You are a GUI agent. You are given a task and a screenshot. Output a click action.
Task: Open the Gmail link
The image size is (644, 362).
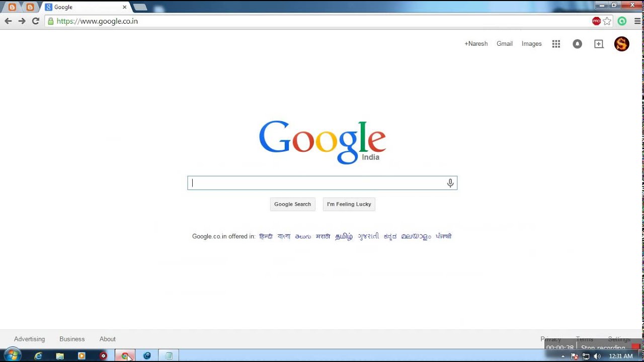(x=505, y=44)
